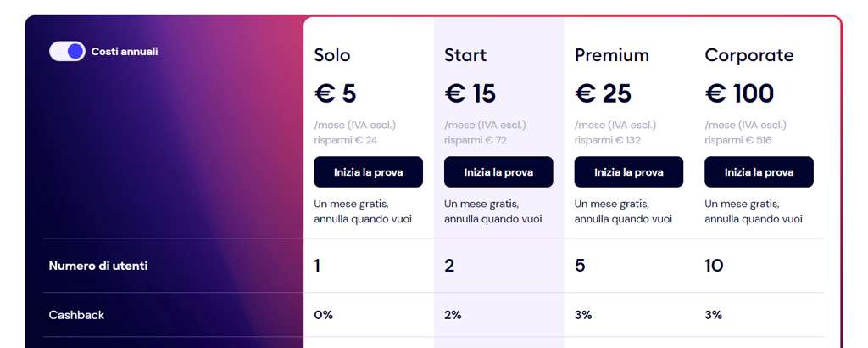This screenshot has height=348, width=868.
Task: Click the € 5 Solo price
Action: tap(335, 93)
